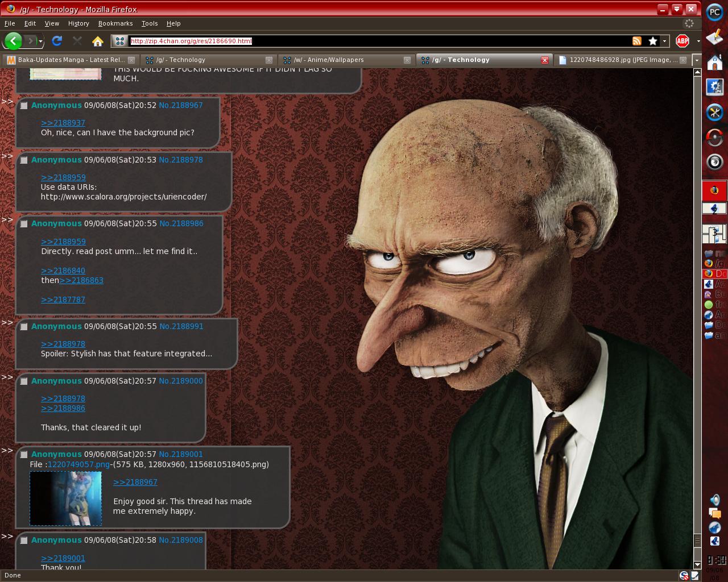Click the blue wolf globe tray icon
728x582 pixels.
(x=714, y=527)
